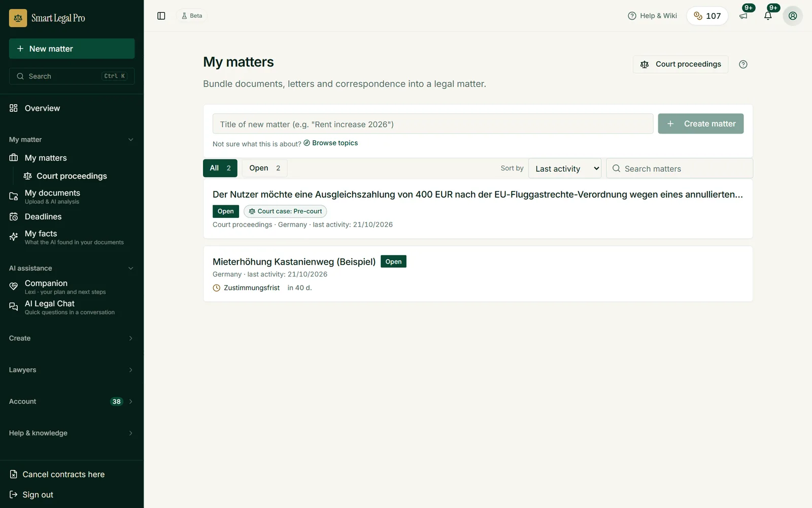Click the Search matters field
Screen dimensions: 812x508
pos(680,169)
